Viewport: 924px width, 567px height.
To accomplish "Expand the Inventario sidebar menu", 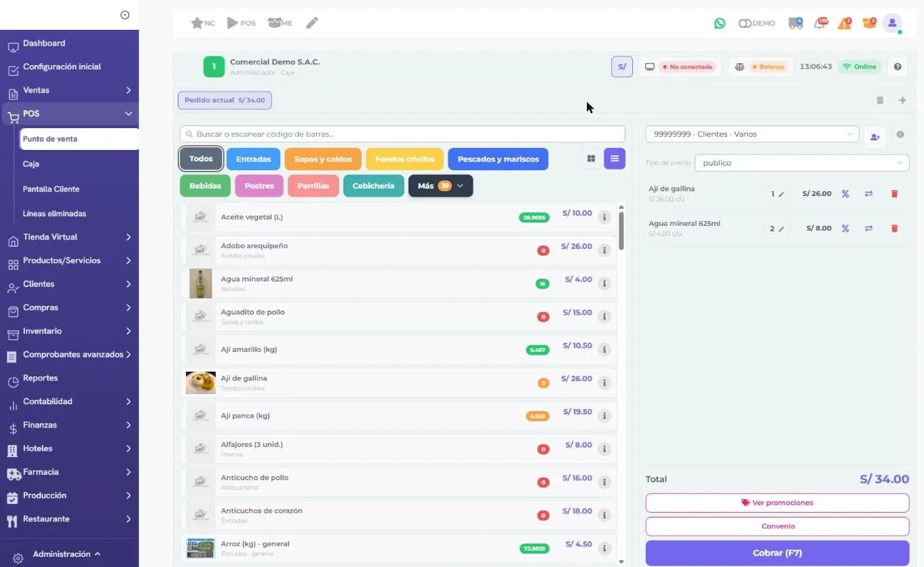I will (69, 331).
